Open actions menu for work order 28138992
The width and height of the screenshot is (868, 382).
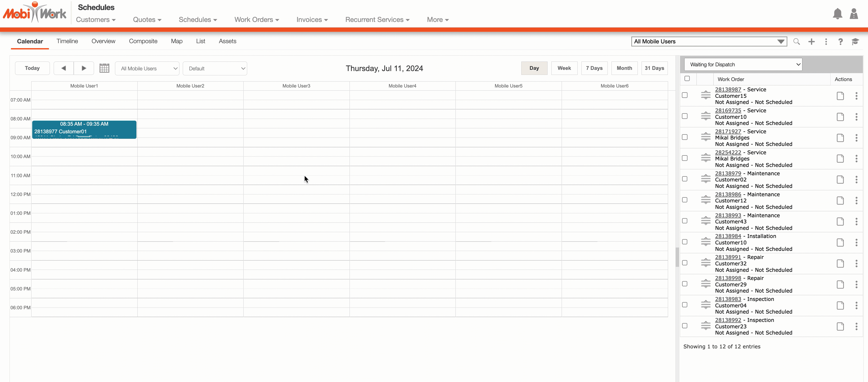856,326
